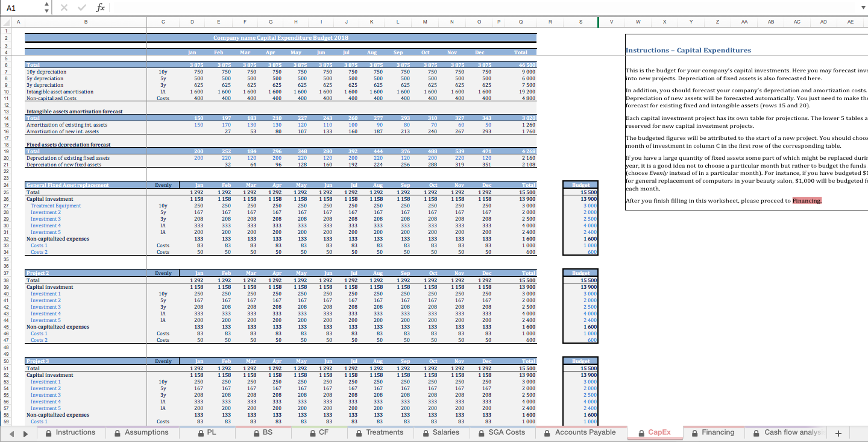Screen dimensions: 868x442
Task: Open the CF sheet tab
Action: [319, 432]
